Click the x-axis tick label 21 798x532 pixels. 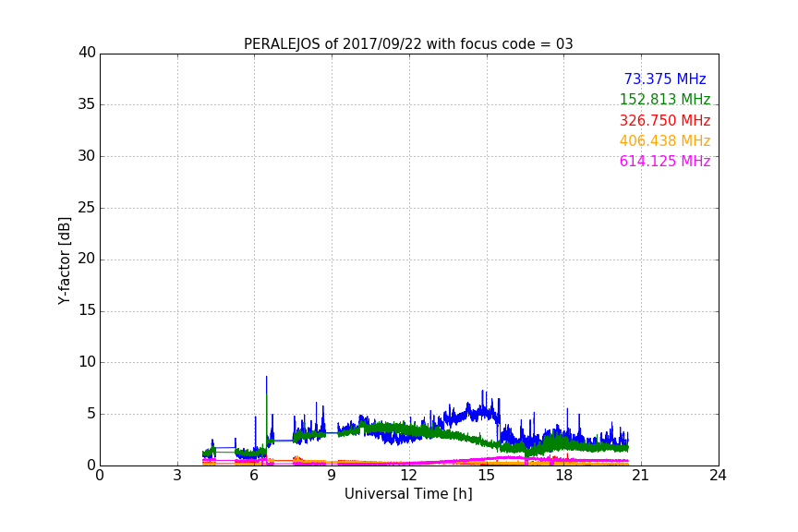click(641, 476)
